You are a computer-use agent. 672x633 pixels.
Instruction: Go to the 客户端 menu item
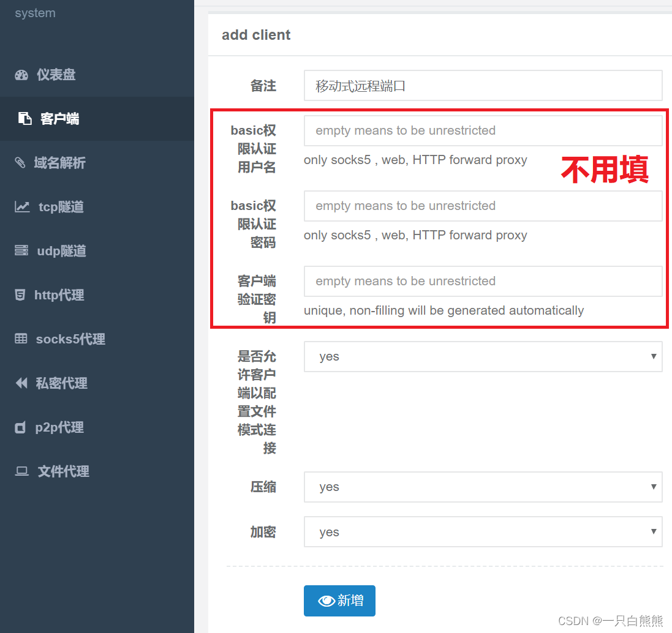click(97, 119)
